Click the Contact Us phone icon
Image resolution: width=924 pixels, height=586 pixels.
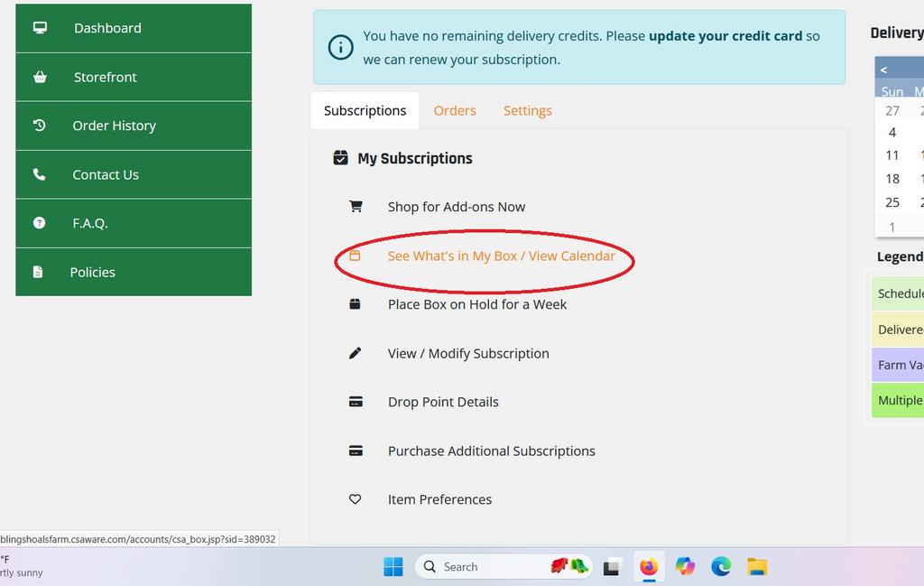(39, 174)
